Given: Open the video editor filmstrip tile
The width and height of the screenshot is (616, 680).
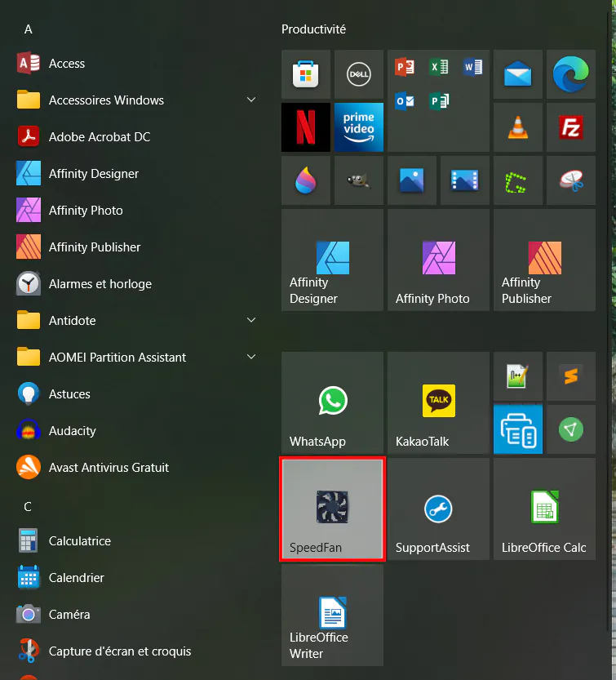Looking at the screenshot, I should click(x=465, y=180).
